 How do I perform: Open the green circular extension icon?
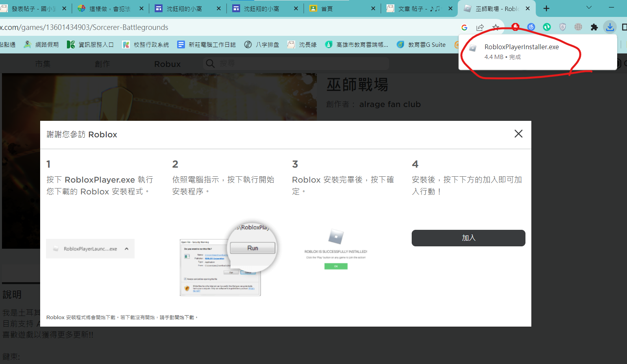547,27
